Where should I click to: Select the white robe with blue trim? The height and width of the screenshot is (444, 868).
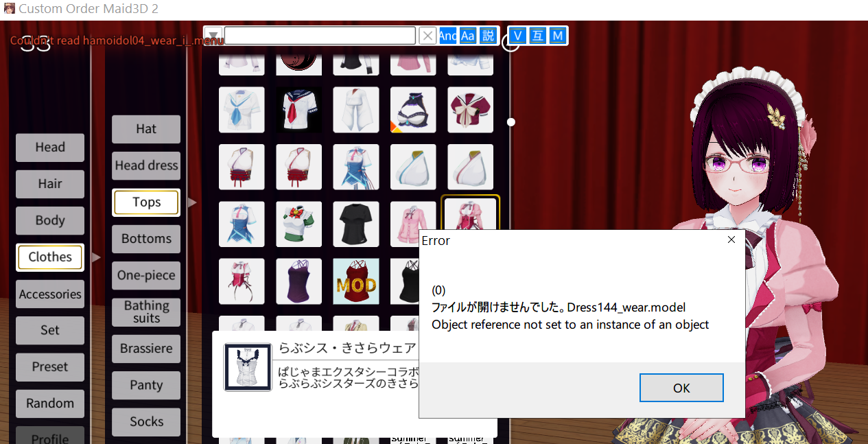tap(413, 167)
